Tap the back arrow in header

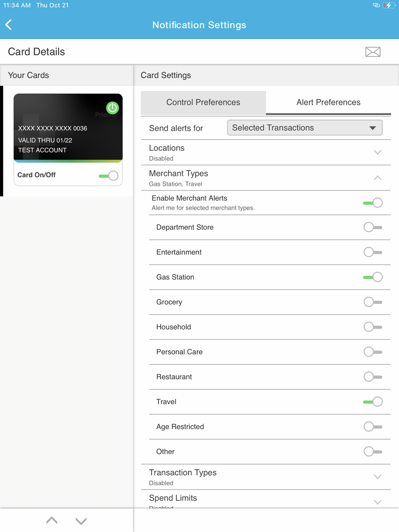[9, 25]
